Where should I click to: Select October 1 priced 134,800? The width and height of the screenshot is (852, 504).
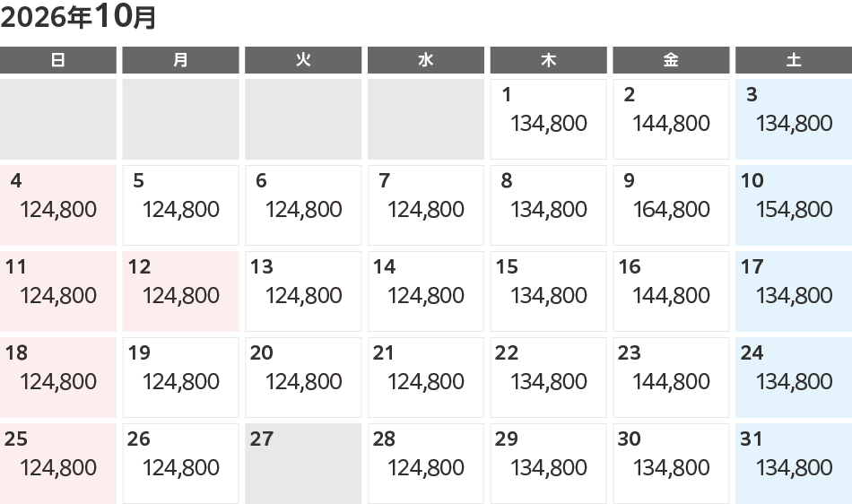coord(548,118)
